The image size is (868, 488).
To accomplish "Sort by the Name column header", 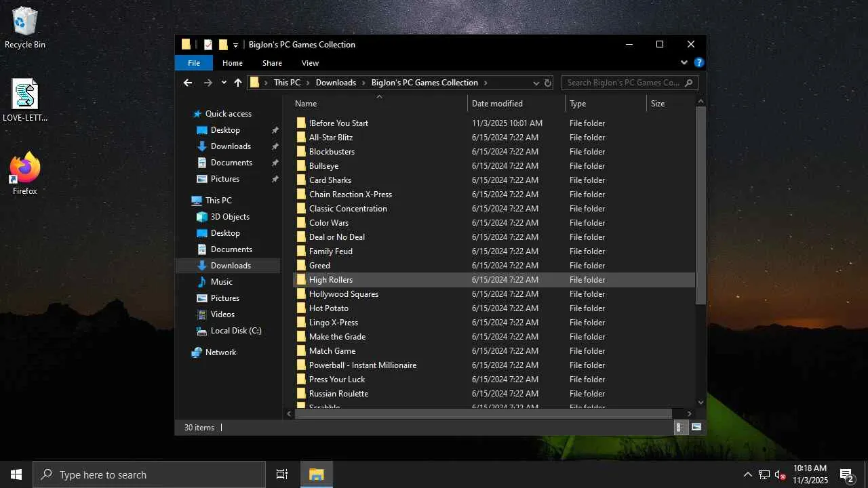I will coord(380,104).
